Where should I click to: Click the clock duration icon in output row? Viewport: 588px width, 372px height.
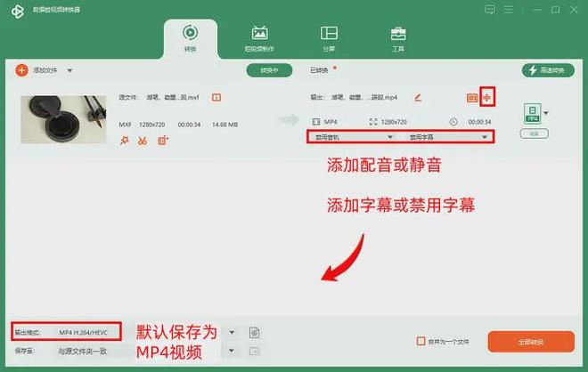tap(453, 122)
